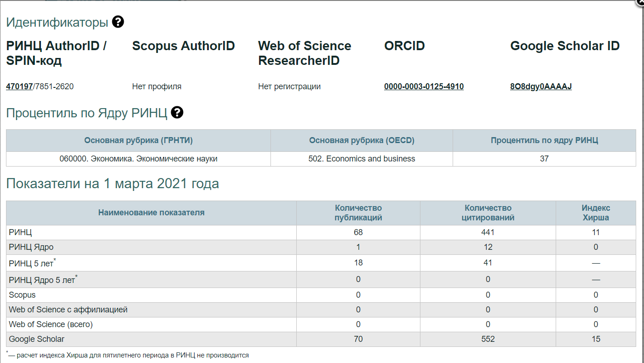This screenshot has width=644, height=363.
Task: Open the РИНЦ AuthorID link 470197
Action: (19, 86)
